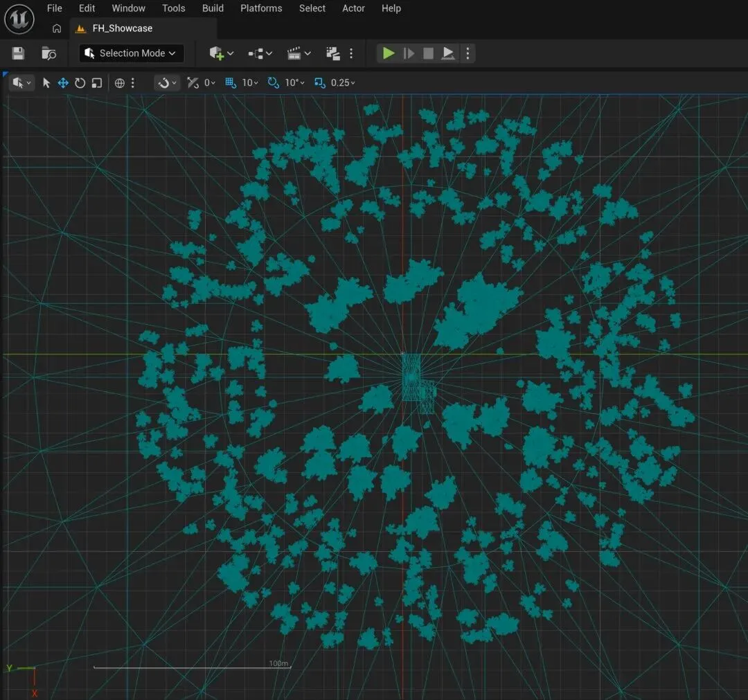Image resolution: width=748 pixels, height=700 pixels.
Task: Open the Selection Mode dropdown
Action: (x=131, y=53)
